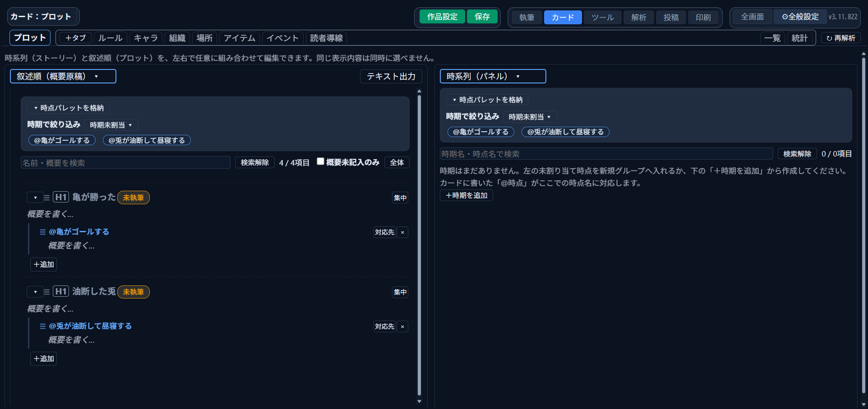Click 概要を書く field under 亀が勝った heading
868x409 pixels.
pyautogui.click(x=50, y=214)
